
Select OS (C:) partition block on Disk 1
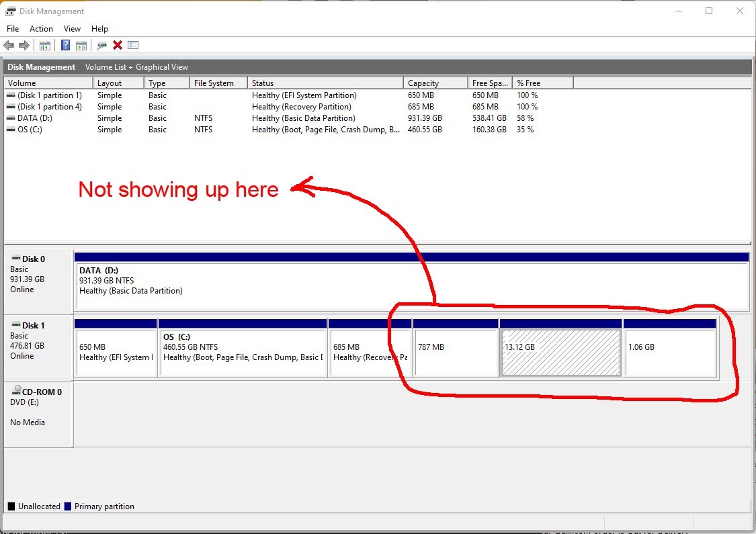[x=243, y=347]
